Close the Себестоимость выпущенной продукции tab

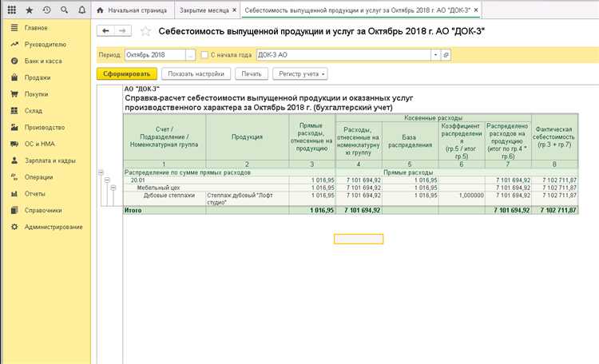(x=476, y=10)
